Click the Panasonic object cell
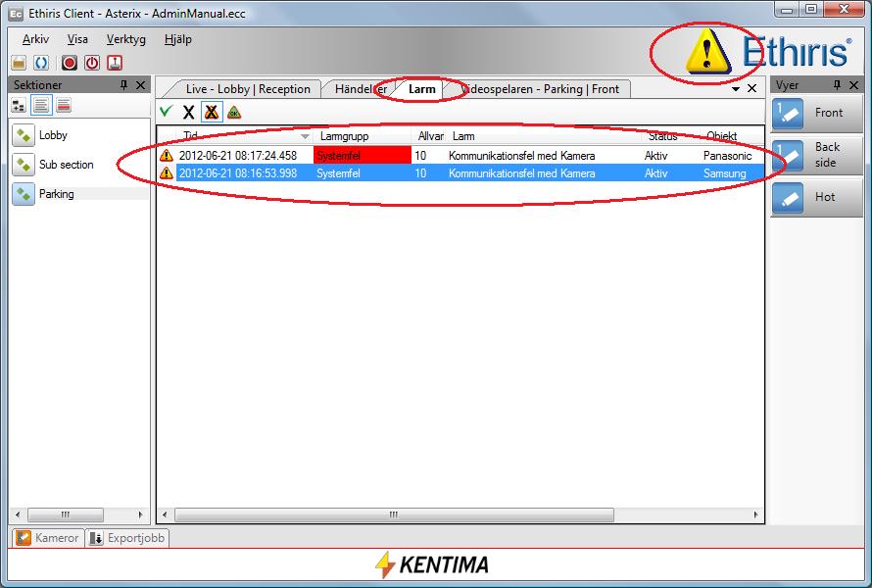The image size is (872, 588). point(727,156)
